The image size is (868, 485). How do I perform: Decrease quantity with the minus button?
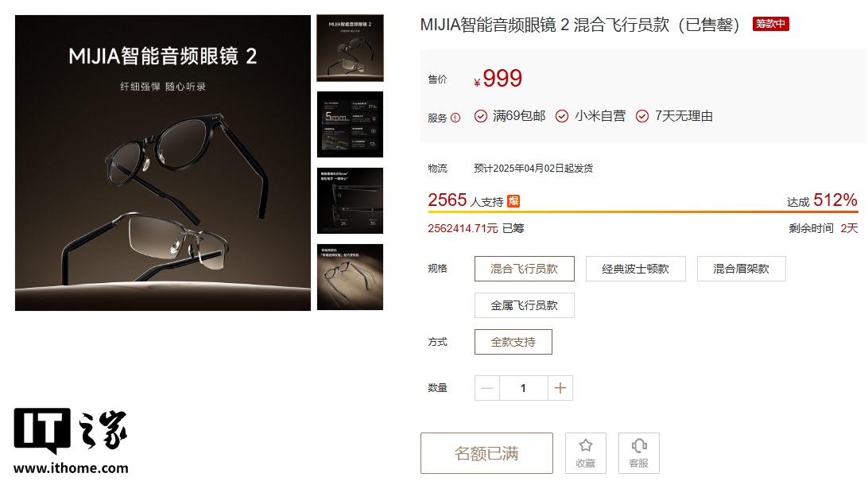pyautogui.click(x=487, y=388)
